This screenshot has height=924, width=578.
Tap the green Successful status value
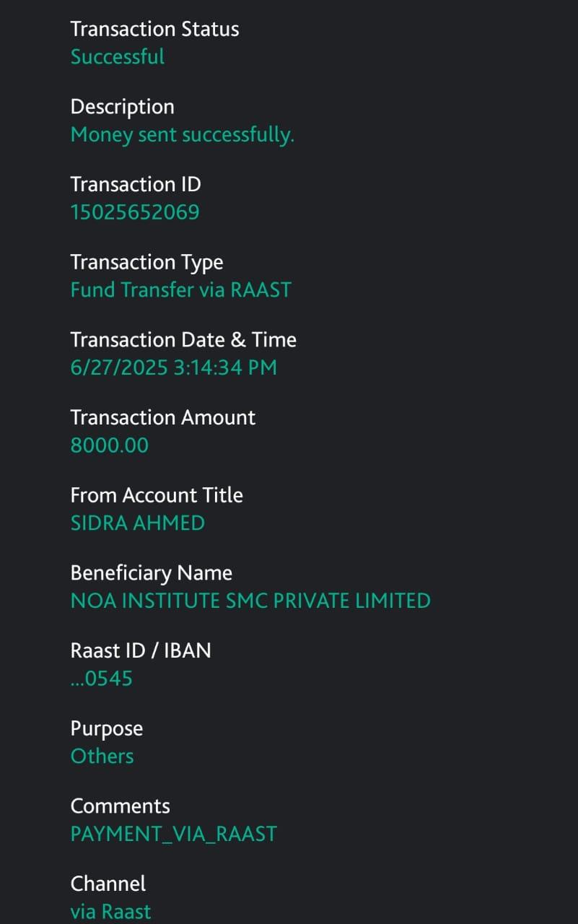tap(118, 57)
